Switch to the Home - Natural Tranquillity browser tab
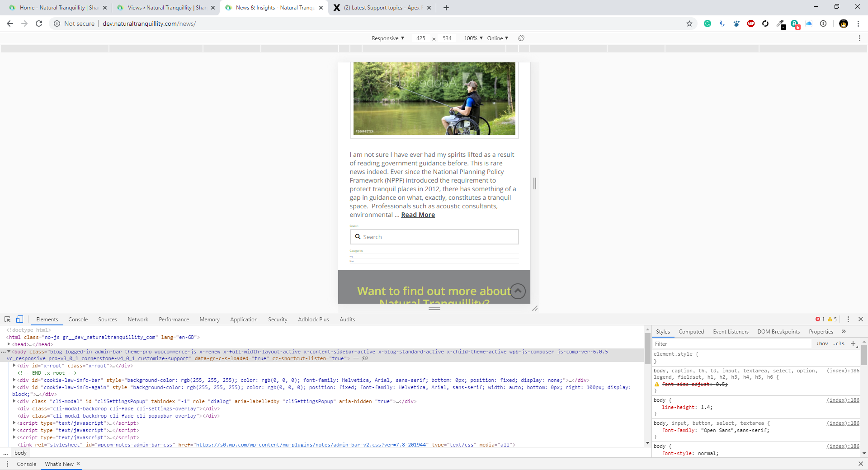 [x=58, y=8]
